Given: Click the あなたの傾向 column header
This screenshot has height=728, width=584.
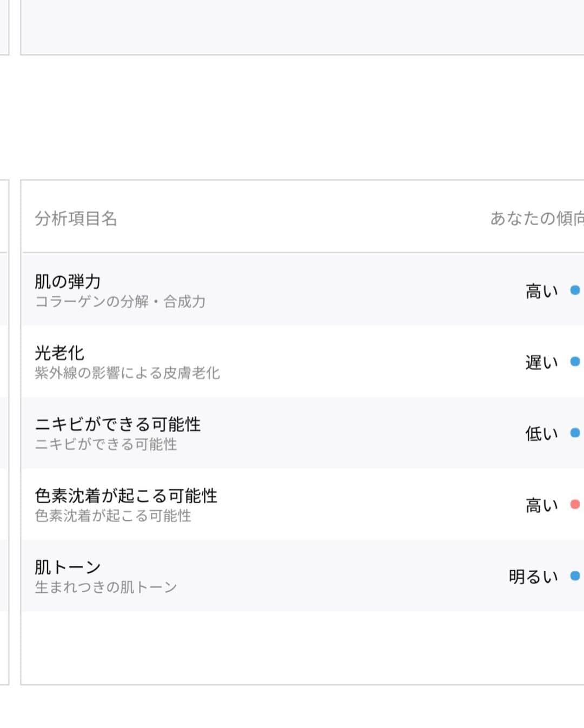Looking at the screenshot, I should click(537, 219).
